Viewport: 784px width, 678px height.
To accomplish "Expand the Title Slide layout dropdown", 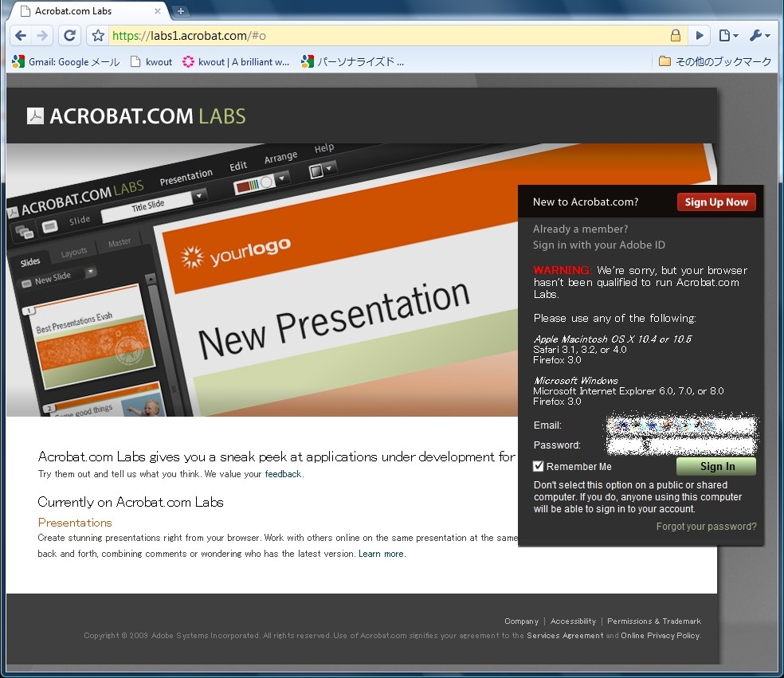I will 199,195.
